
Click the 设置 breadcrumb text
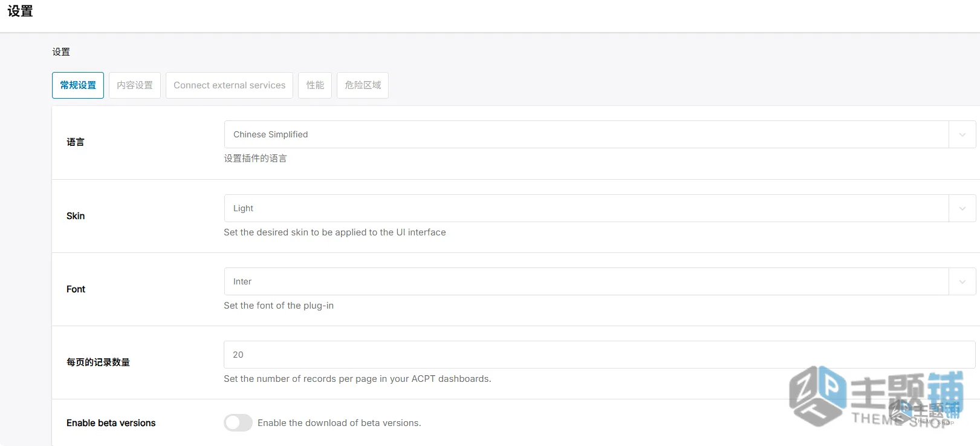coord(61,52)
